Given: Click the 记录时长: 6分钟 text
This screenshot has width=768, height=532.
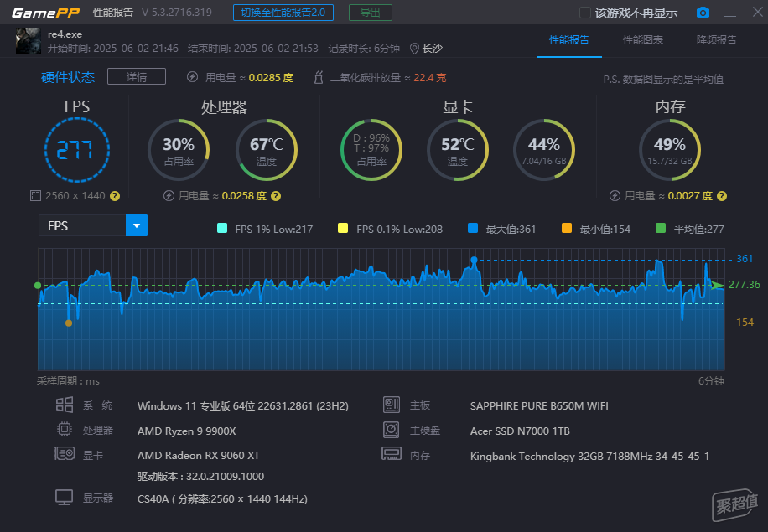Looking at the screenshot, I should click(x=364, y=49).
